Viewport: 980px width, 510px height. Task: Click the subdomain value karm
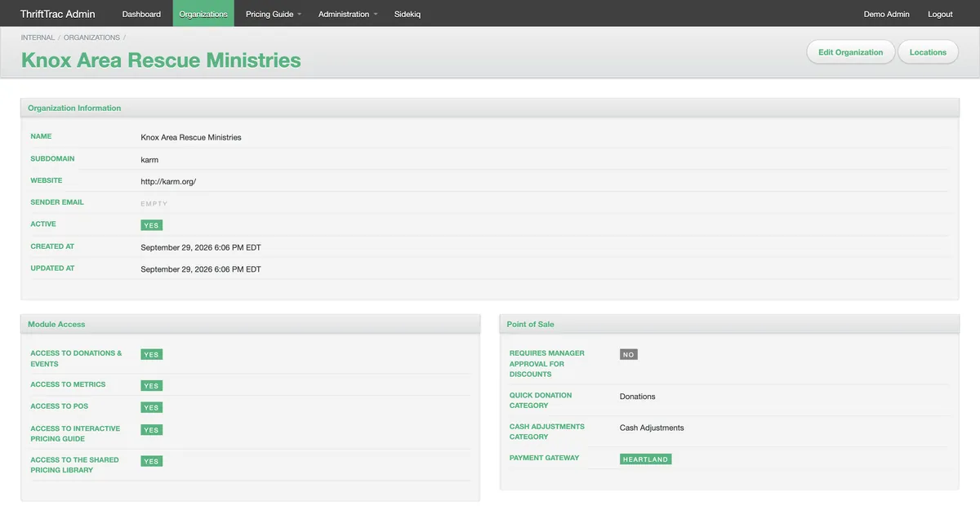(149, 160)
